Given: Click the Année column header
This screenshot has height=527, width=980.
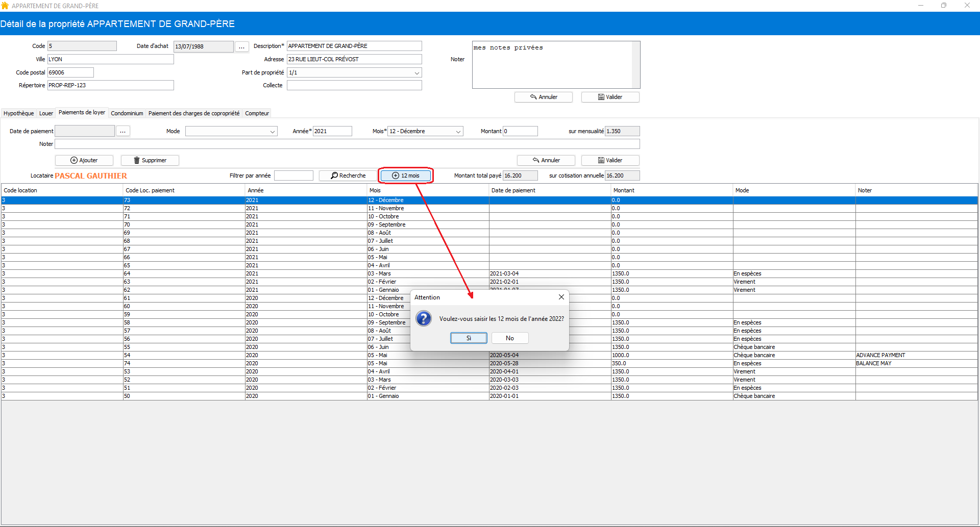Looking at the screenshot, I should [306, 190].
